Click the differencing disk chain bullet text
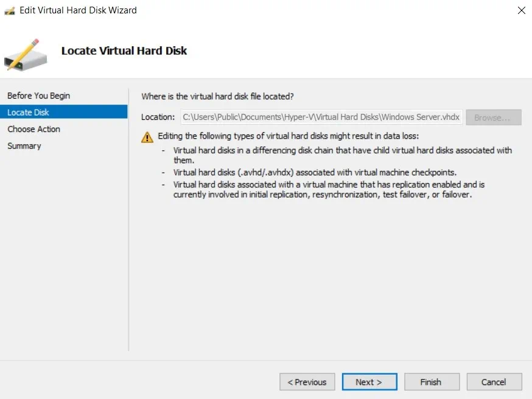Screen dimensions: 532x399 tap(342, 154)
